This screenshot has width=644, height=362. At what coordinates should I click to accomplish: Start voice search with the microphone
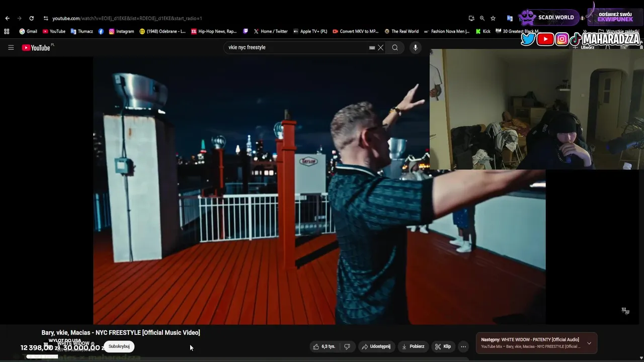415,48
